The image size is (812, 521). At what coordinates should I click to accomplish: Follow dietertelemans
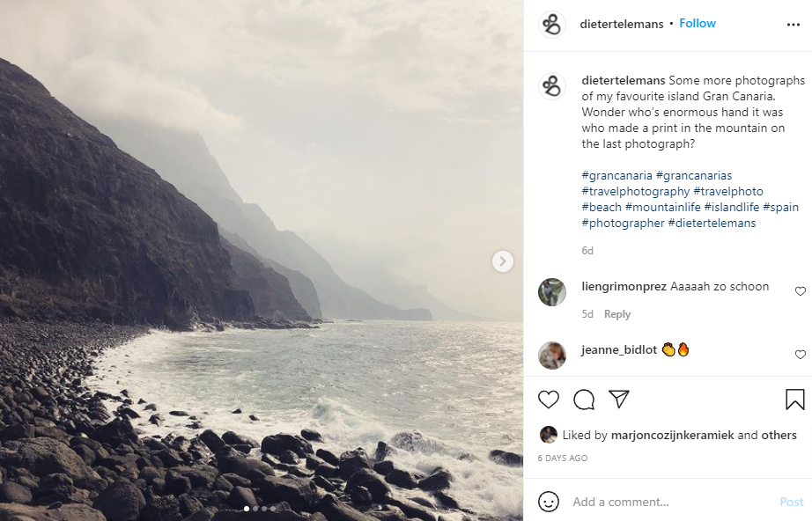click(x=698, y=24)
